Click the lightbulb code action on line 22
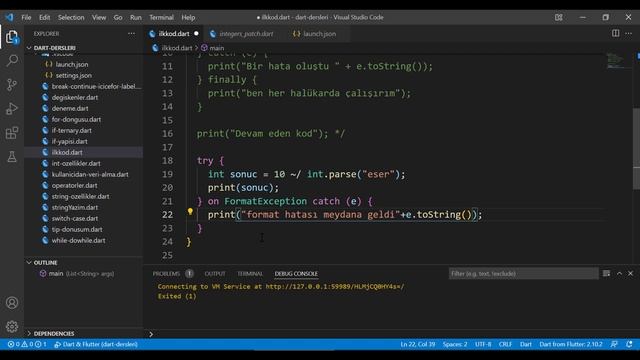The height and width of the screenshot is (360, 640). 190,211
